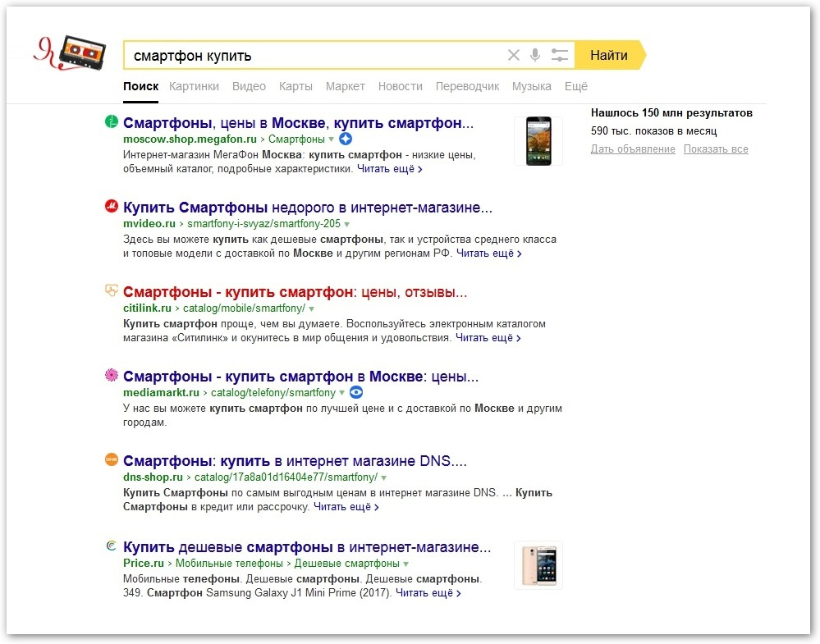Viewport: 820px width, 644px height.
Task: Open the Ещё services menu
Action: coord(575,86)
